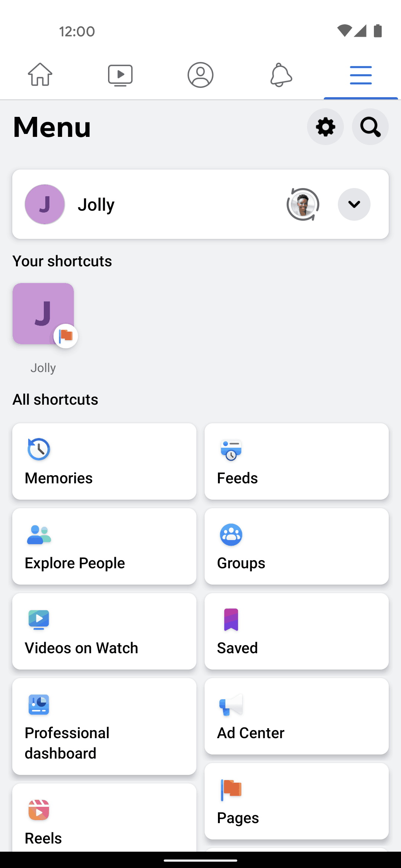
Task: Open the Feeds shortcut
Action: [x=297, y=461]
